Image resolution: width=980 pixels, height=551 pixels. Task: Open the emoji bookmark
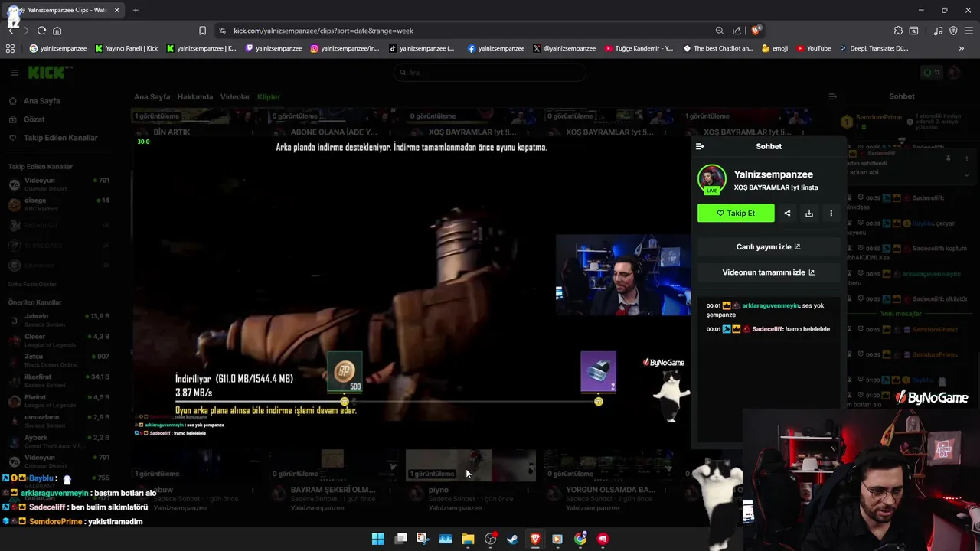(x=774, y=48)
